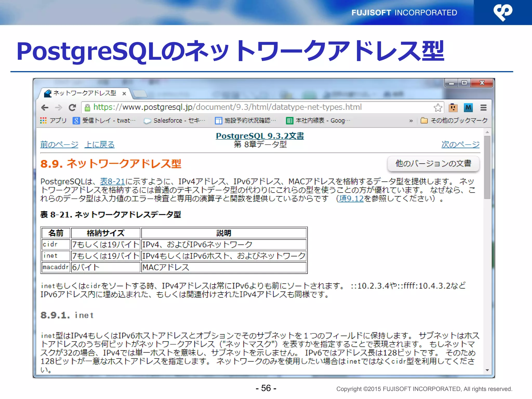
Task: Click the URL address bar
Action: point(262,107)
